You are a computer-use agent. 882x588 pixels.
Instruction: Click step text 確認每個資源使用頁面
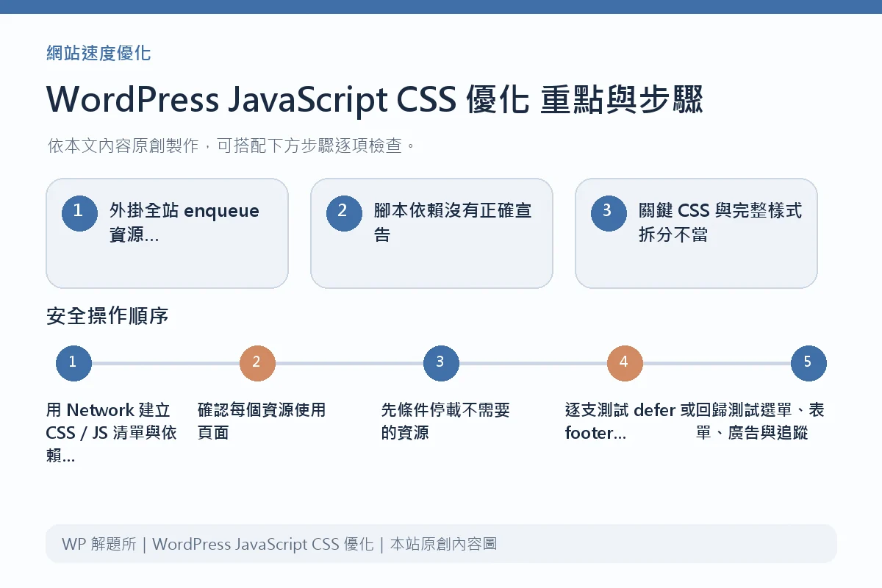coord(262,421)
